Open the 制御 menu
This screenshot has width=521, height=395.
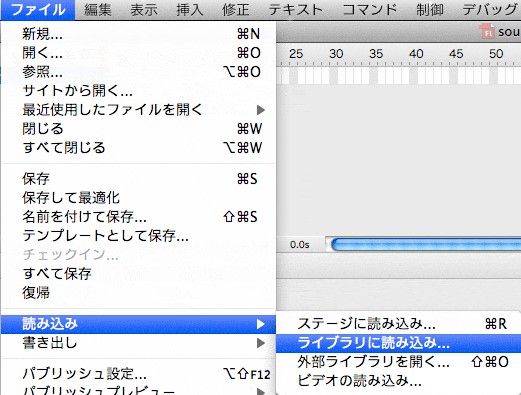(x=430, y=10)
